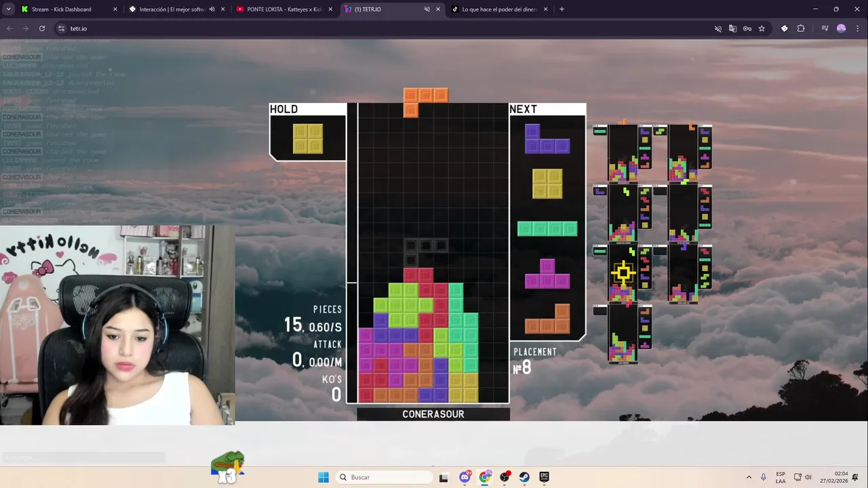Click the KO'S 0 counter
Viewport: 868px width, 488px height.
(332, 389)
